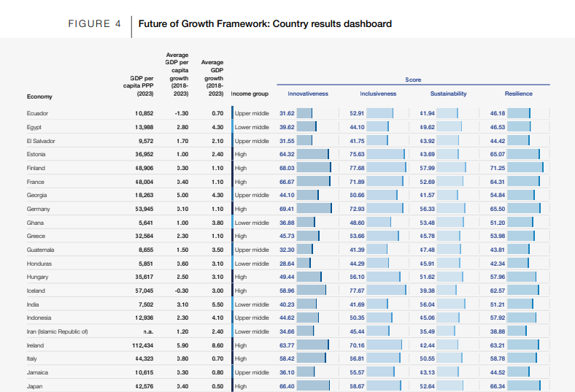Click the Resilience column header
575x392 pixels.
click(x=518, y=93)
